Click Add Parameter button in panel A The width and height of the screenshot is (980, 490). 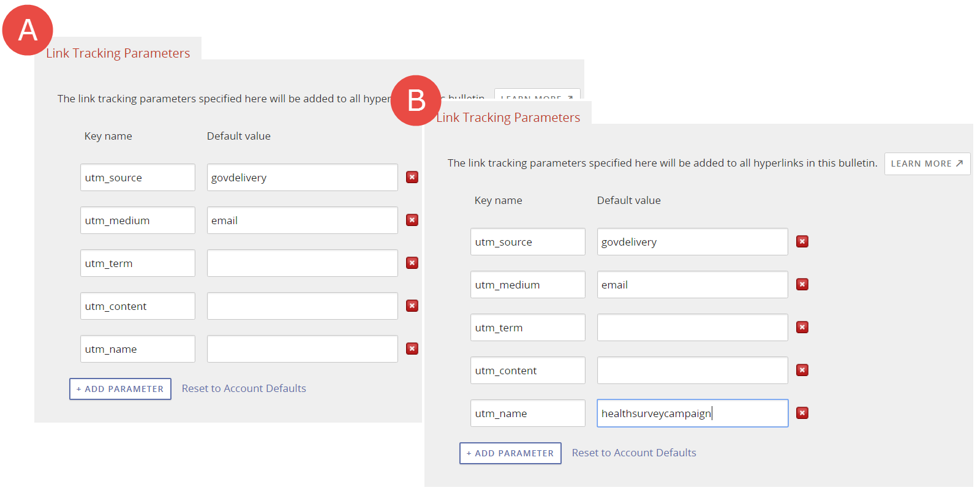120,389
